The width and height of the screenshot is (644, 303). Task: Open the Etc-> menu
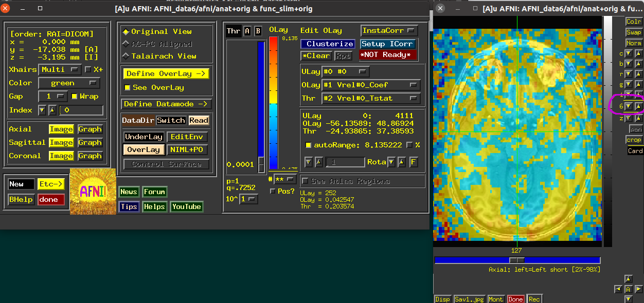pyautogui.click(x=51, y=184)
